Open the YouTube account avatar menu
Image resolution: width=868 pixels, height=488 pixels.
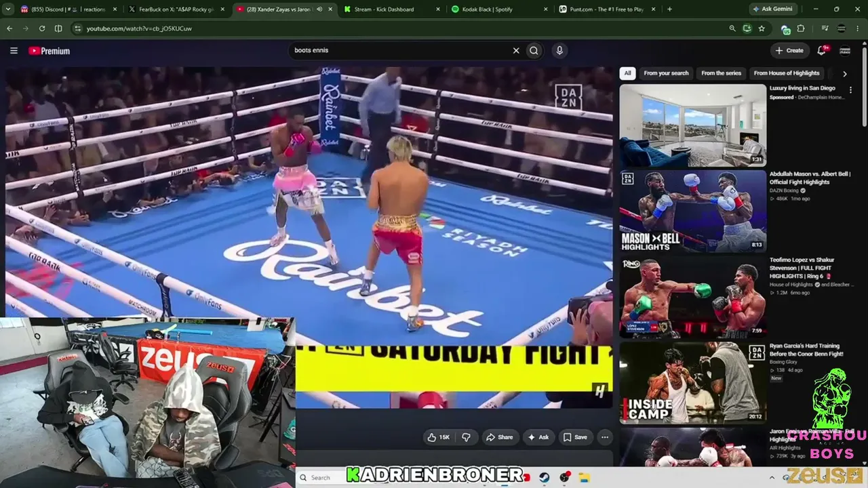(845, 51)
